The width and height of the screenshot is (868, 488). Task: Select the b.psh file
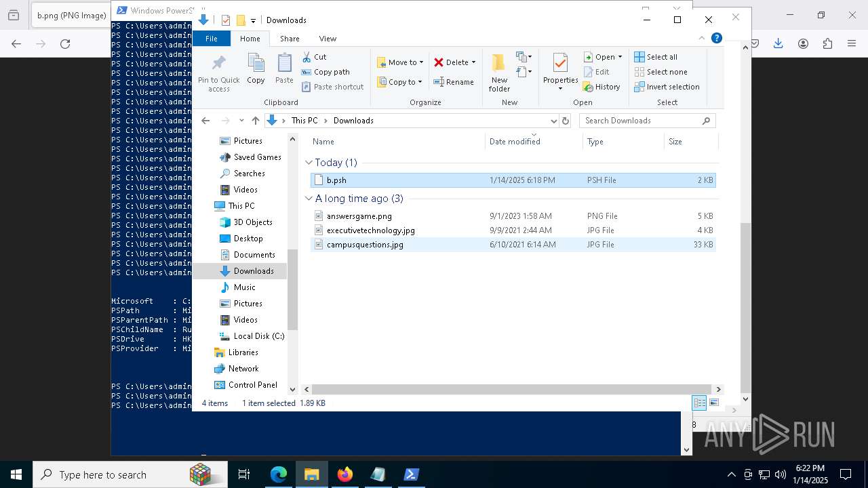click(513, 180)
